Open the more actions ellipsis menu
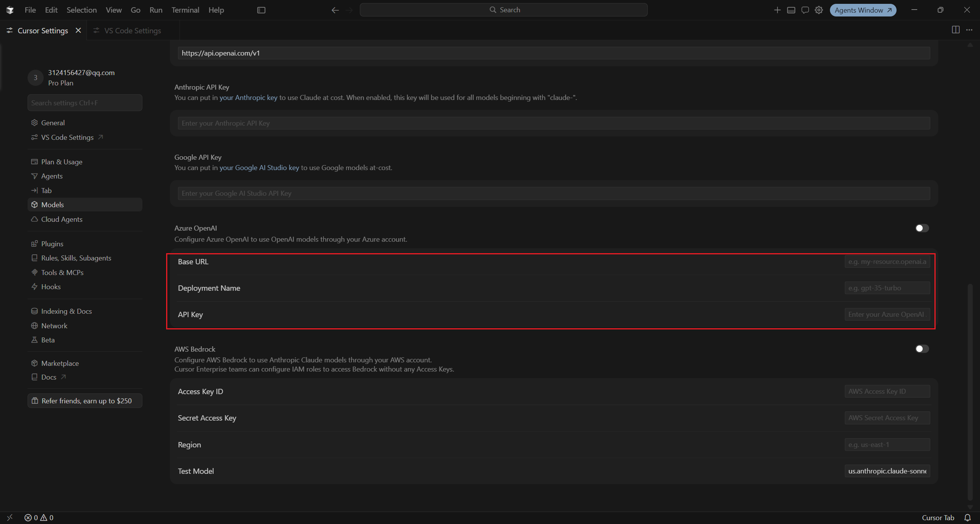This screenshot has height=524, width=980. pos(969,30)
